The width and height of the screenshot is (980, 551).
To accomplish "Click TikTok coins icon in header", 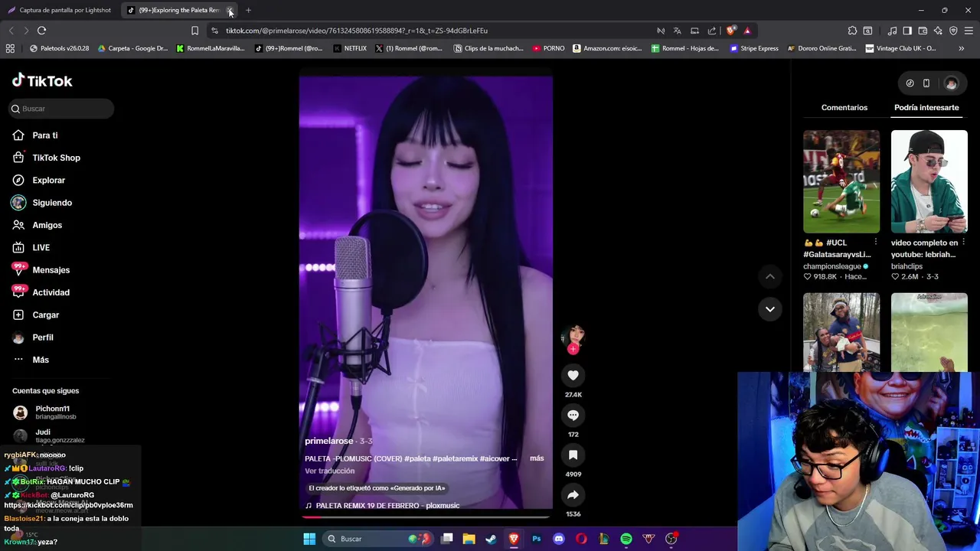I will 910,83.
